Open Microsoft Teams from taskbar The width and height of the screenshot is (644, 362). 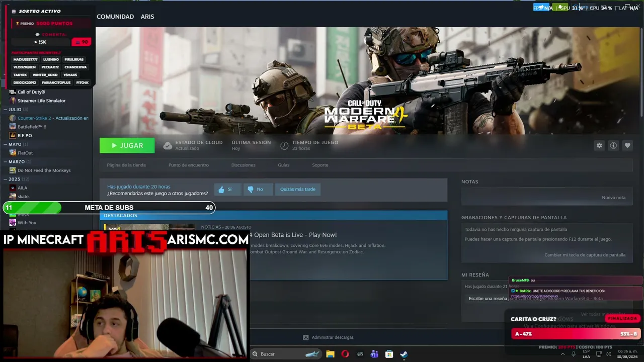click(x=374, y=354)
